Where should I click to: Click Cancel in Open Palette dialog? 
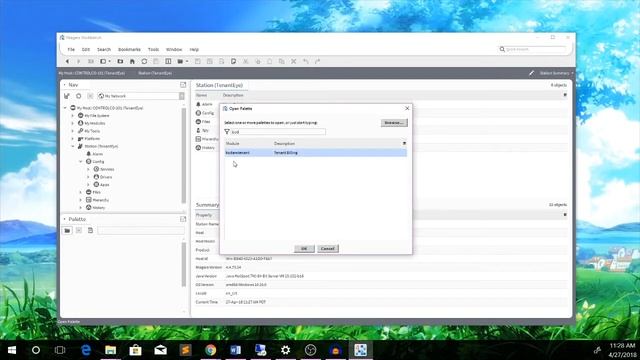point(328,249)
